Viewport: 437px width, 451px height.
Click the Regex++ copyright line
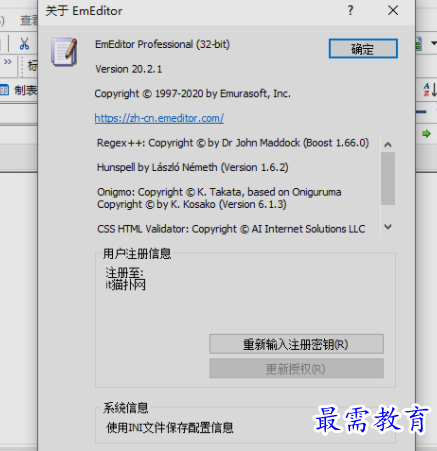coord(233,143)
